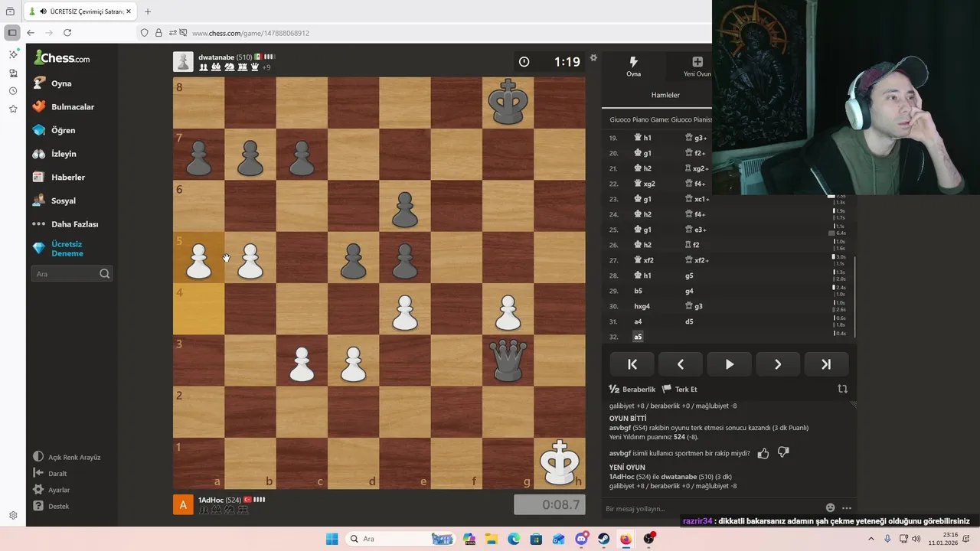Select move b5 on row 29
980x551 pixels.
(639, 291)
